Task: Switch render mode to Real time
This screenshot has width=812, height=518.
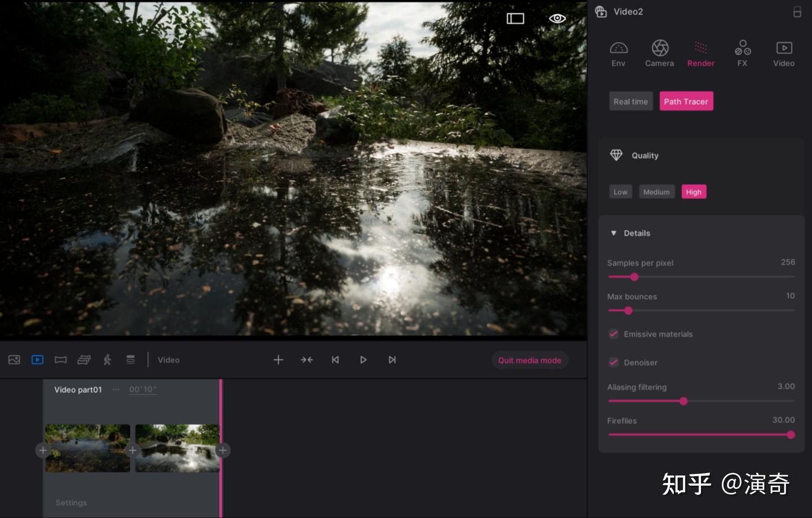Action: (630, 102)
